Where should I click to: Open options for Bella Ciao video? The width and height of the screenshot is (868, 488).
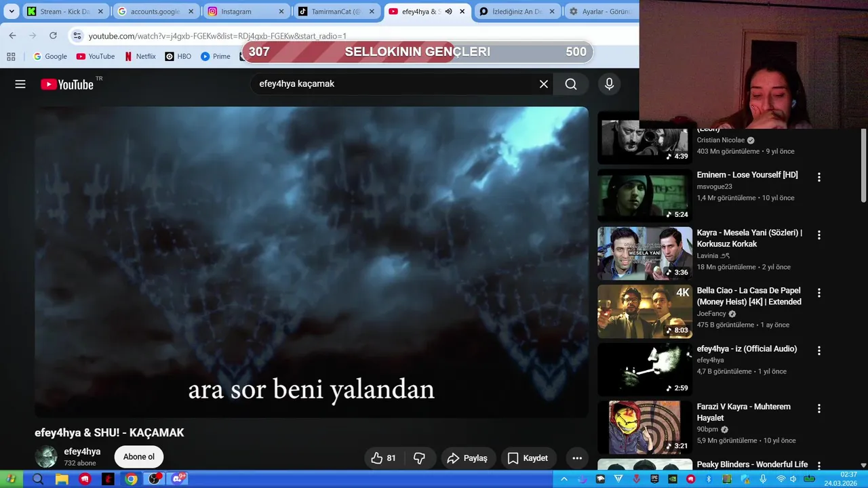pos(818,293)
